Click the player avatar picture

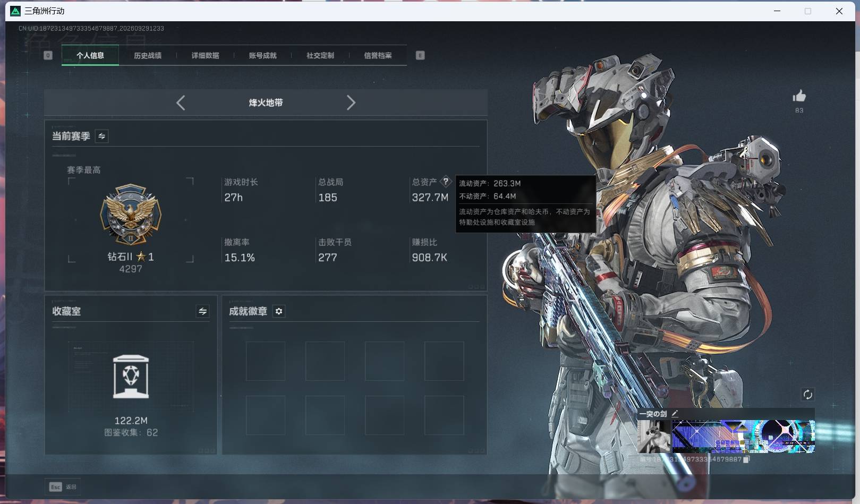coord(654,437)
